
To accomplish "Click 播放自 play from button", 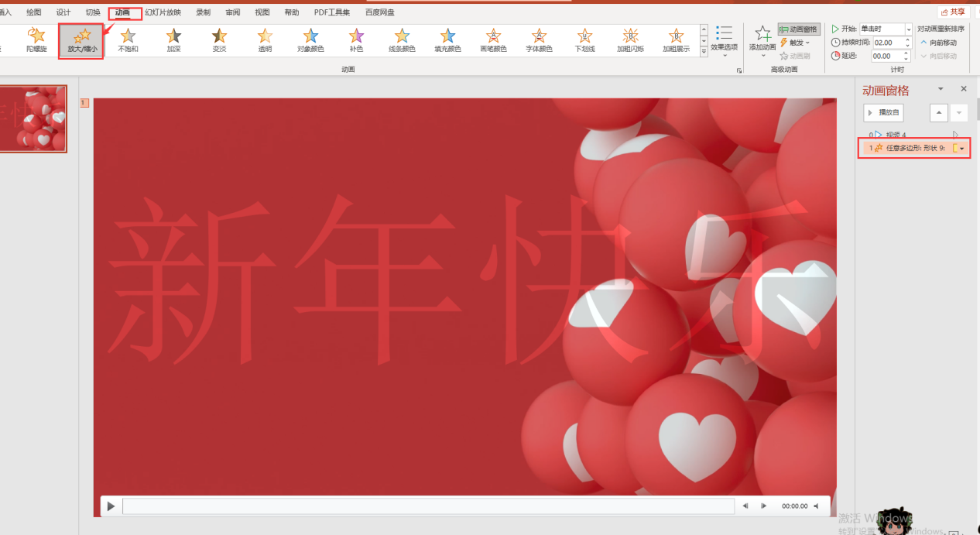I will [x=883, y=113].
